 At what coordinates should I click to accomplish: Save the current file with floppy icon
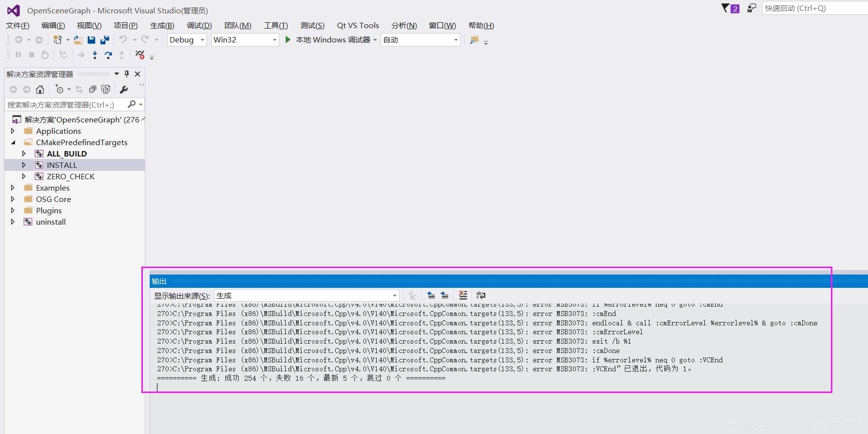point(91,40)
